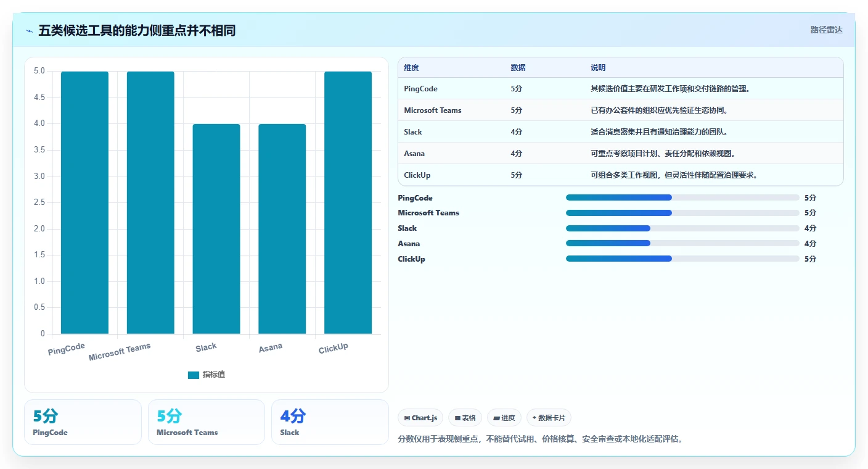
Task: Toggle the 指标值 legend swatch
Action: tap(194, 375)
